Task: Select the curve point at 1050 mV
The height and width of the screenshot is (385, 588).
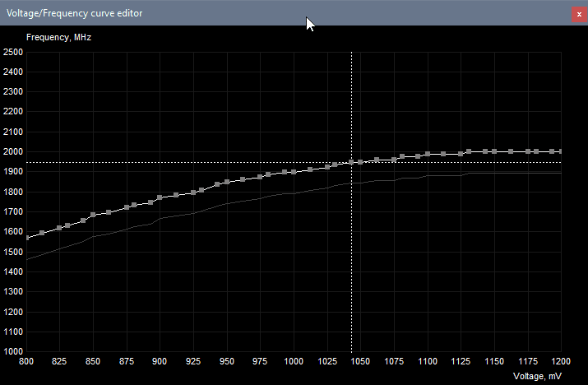Action: tap(360, 162)
